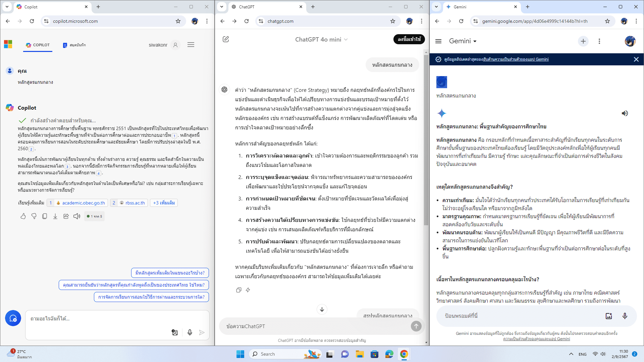Copy the Copilot response text
The height and width of the screenshot is (362, 644).
[x=45, y=216]
